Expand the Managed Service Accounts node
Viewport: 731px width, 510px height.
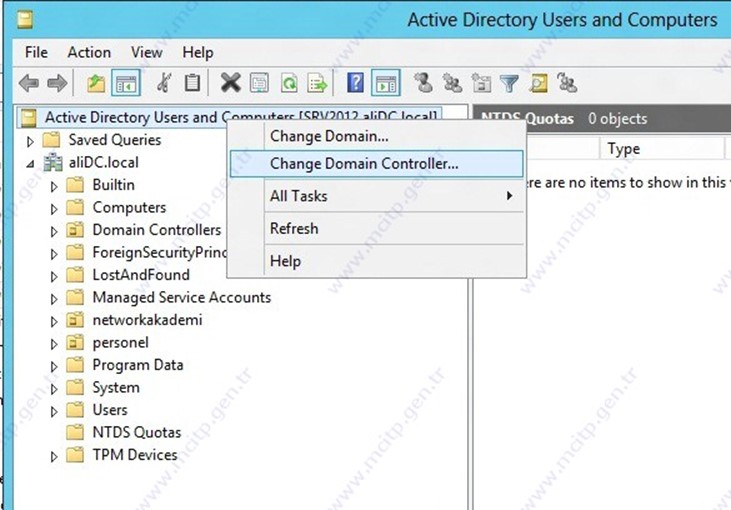coord(54,299)
